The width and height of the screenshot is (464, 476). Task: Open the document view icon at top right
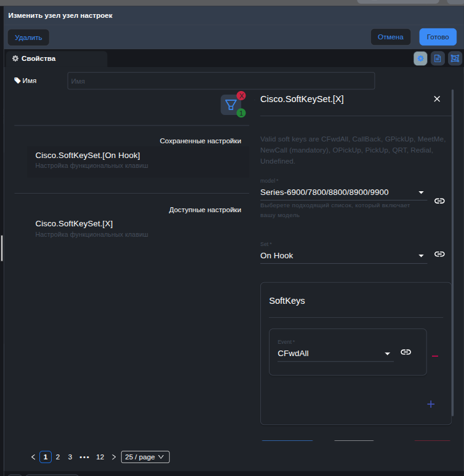[438, 58]
